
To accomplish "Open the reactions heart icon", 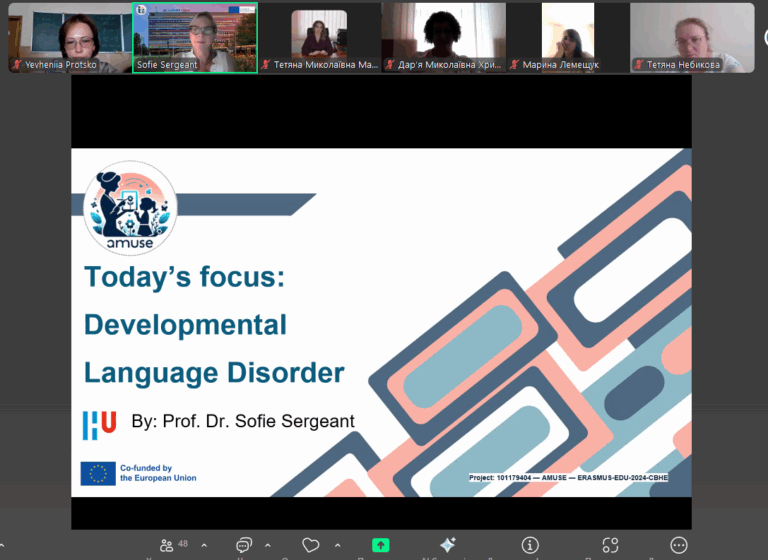I will 311,545.
